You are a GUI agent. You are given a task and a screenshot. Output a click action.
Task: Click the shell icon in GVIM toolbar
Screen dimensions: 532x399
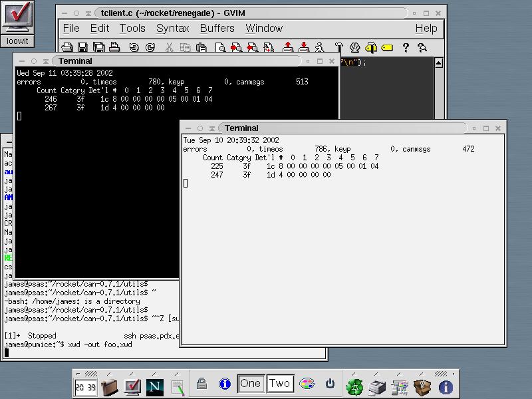[355, 47]
